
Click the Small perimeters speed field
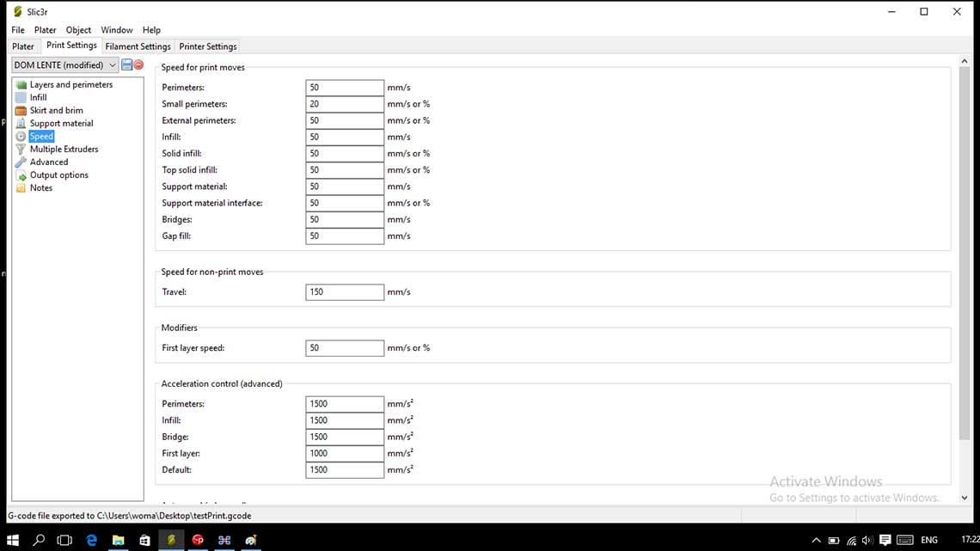pyautogui.click(x=345, y=104)
